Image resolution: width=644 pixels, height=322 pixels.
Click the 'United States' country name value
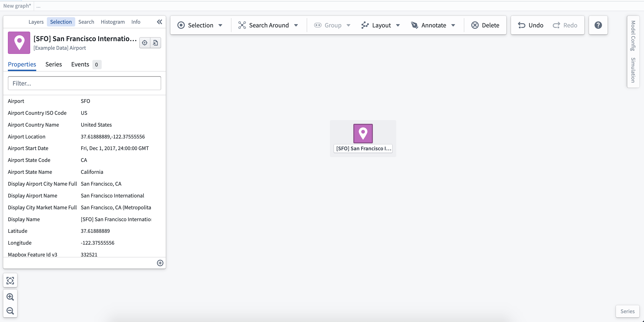pyautogui.click(x=96, y=125)
